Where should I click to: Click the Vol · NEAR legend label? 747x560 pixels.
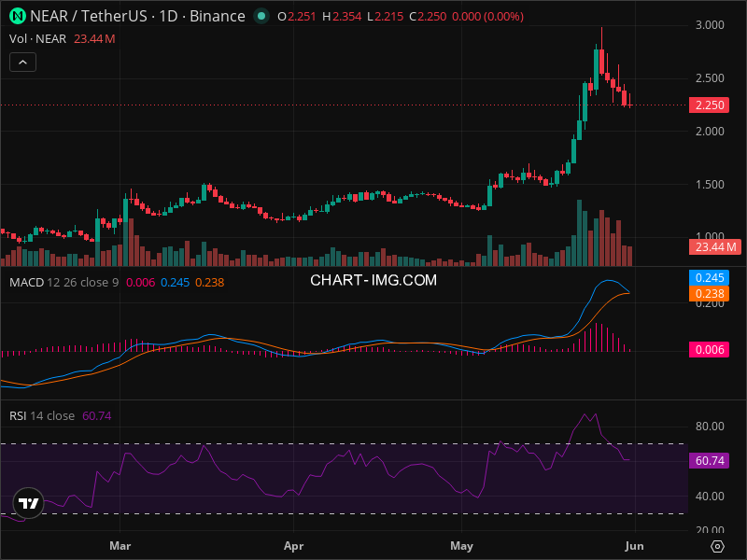click(37, 38)
